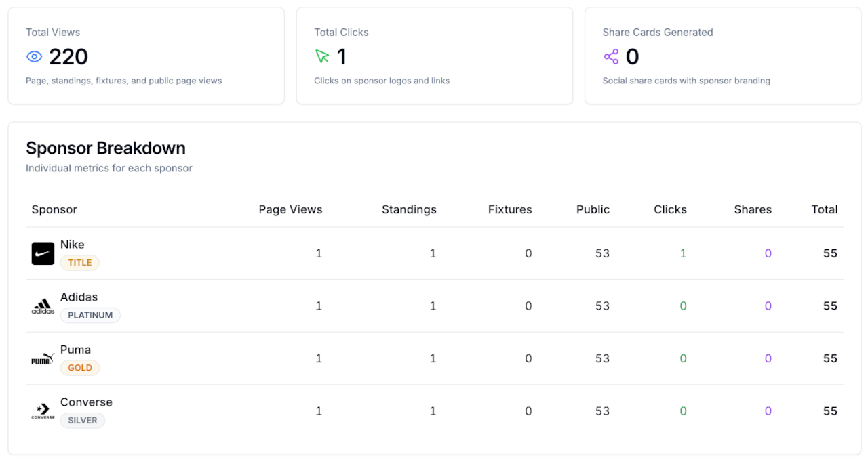Select the Clicks column header
The width and height of the screenshot is (868, 462).
click(x=670, y=209)
